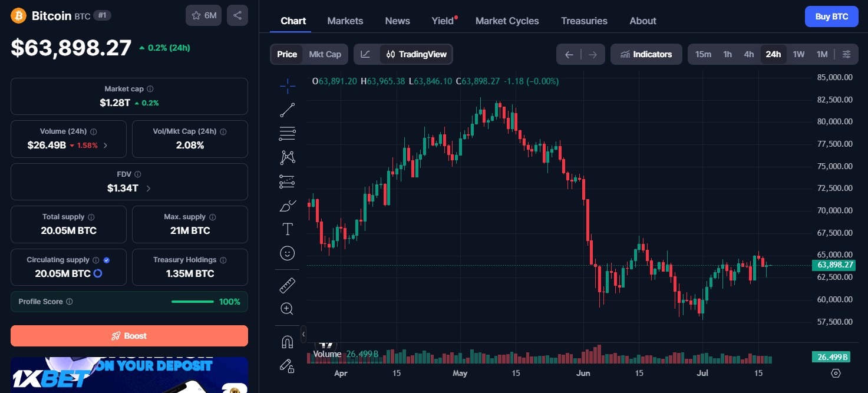Screen dimensions: 868x393
Task: Open chart settings sliders icon
Action: point(847,54)
